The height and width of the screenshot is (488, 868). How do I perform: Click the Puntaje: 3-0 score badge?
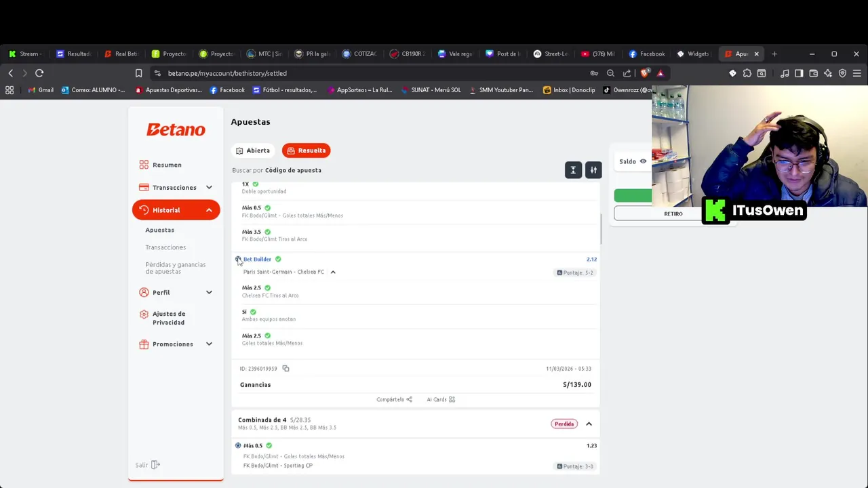575,466
